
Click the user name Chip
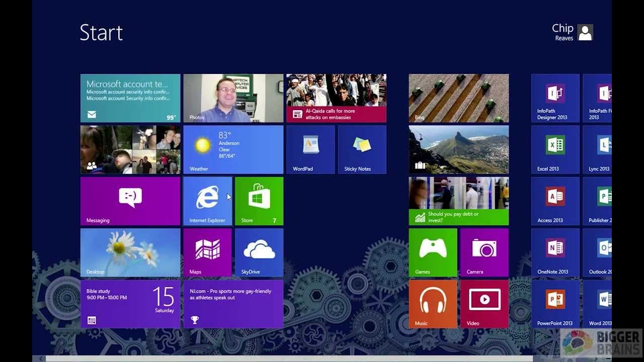[562, 29]
